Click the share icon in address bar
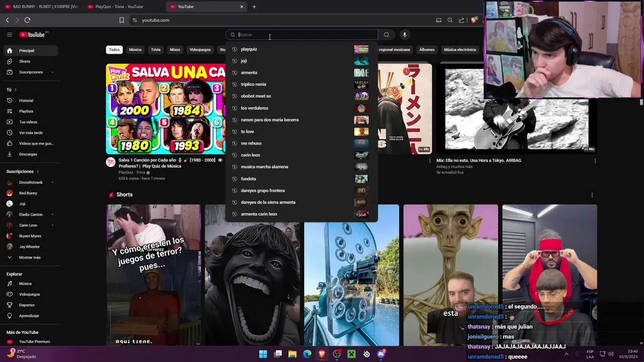Viewport: 644px width, 362px height. (x=461, y=20)
